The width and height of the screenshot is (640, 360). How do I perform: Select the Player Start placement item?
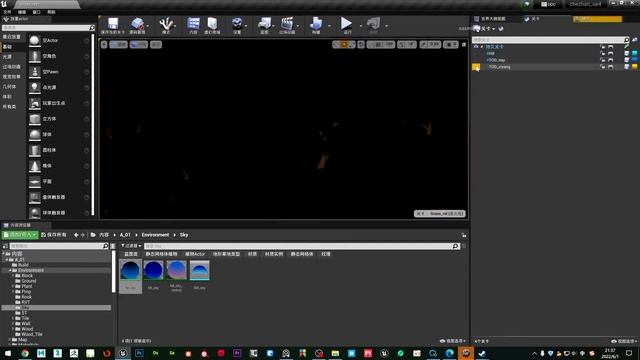(x=59, y=103)
